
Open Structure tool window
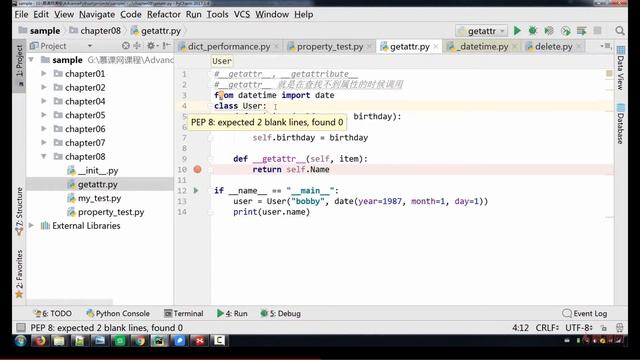click(19, 211)
